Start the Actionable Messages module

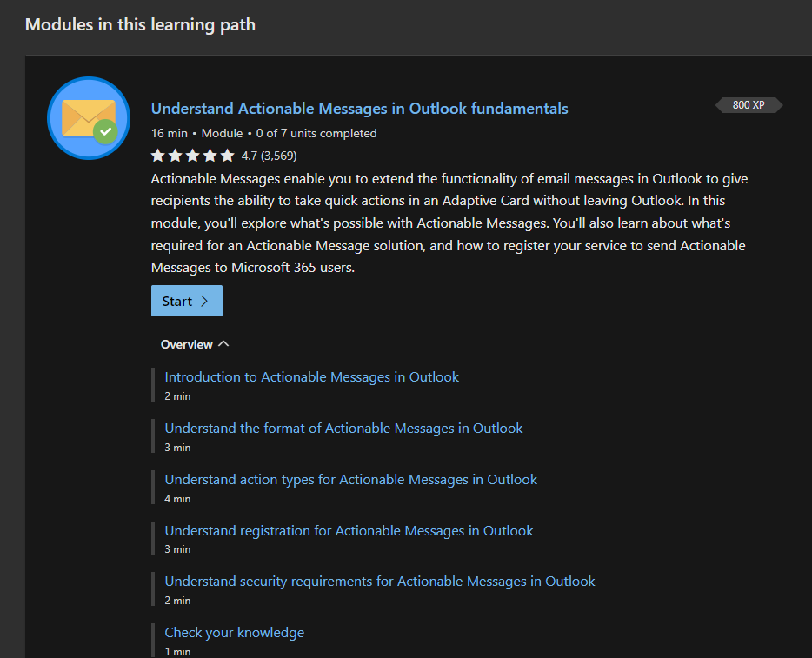[x=186, y=300]
